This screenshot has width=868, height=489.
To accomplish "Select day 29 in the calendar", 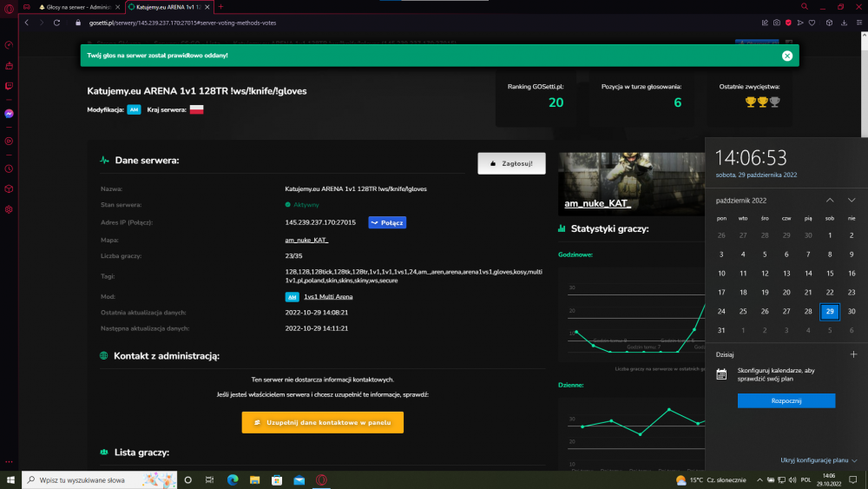I will click(830, 311).
